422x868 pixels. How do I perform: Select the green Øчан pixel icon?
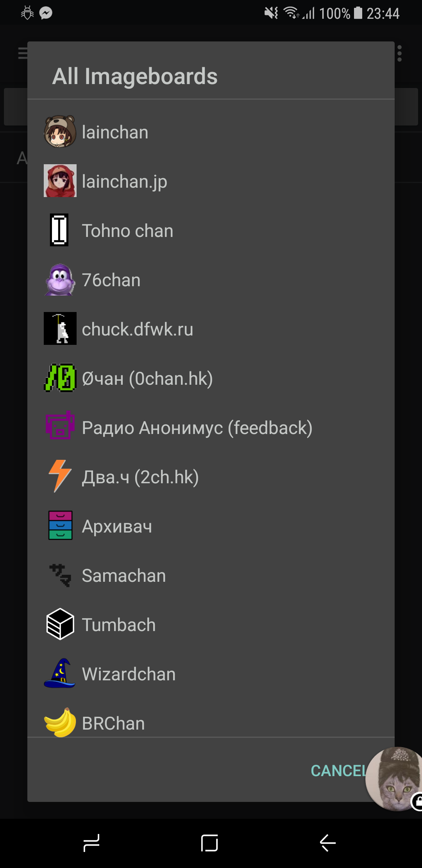coord(60,378)
